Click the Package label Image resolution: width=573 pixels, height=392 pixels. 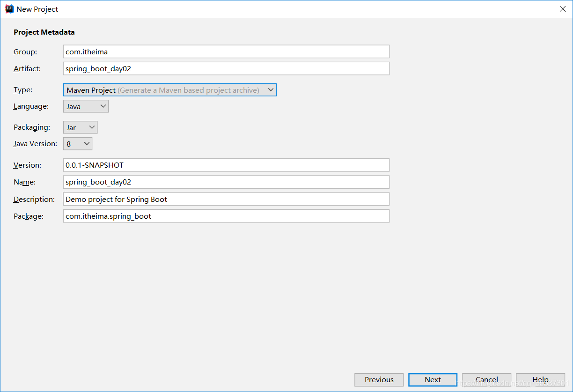coord(29,216)
